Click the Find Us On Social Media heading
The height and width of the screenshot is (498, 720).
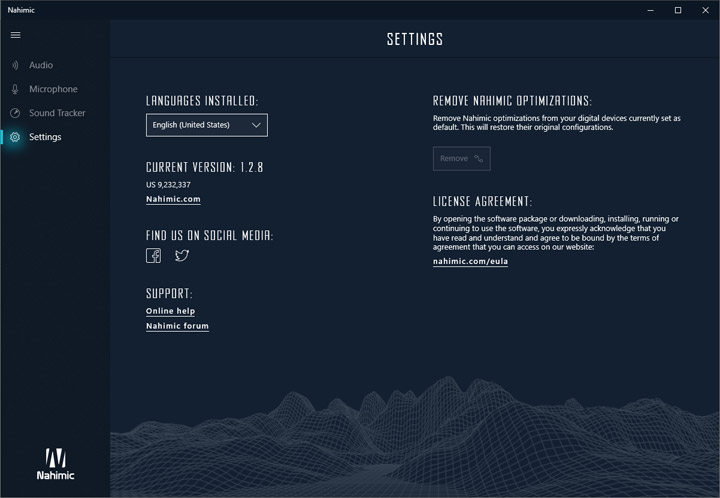point(209,235)
